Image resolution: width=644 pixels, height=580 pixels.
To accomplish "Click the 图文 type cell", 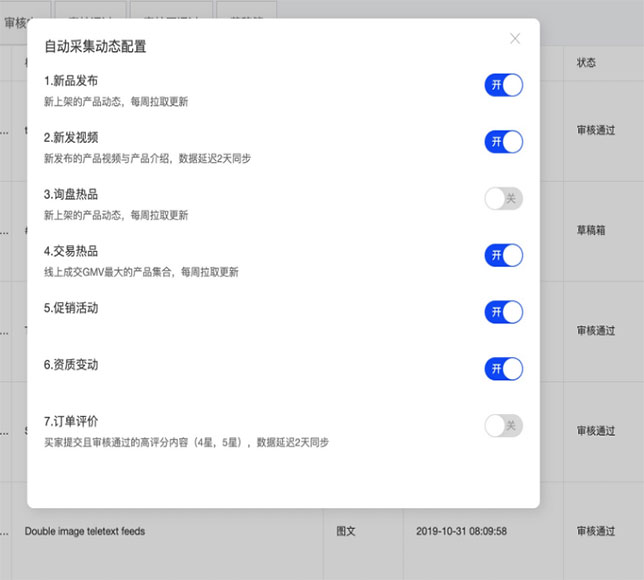I will [x=346, y=531].
